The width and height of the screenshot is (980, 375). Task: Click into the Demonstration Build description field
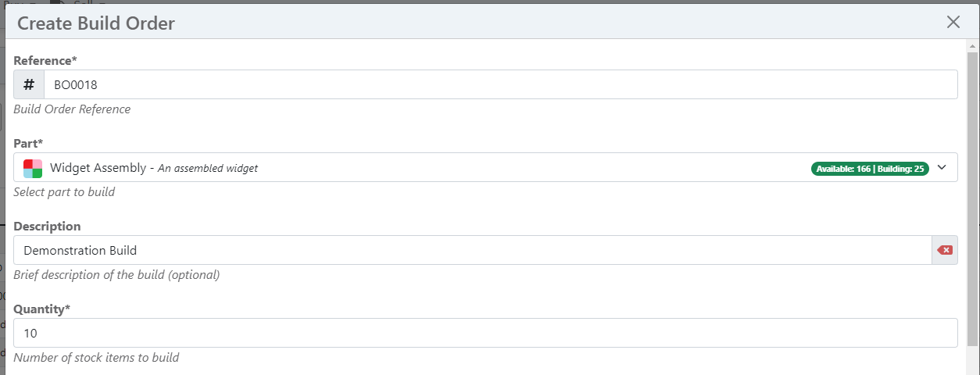click(x=472, y=250)
